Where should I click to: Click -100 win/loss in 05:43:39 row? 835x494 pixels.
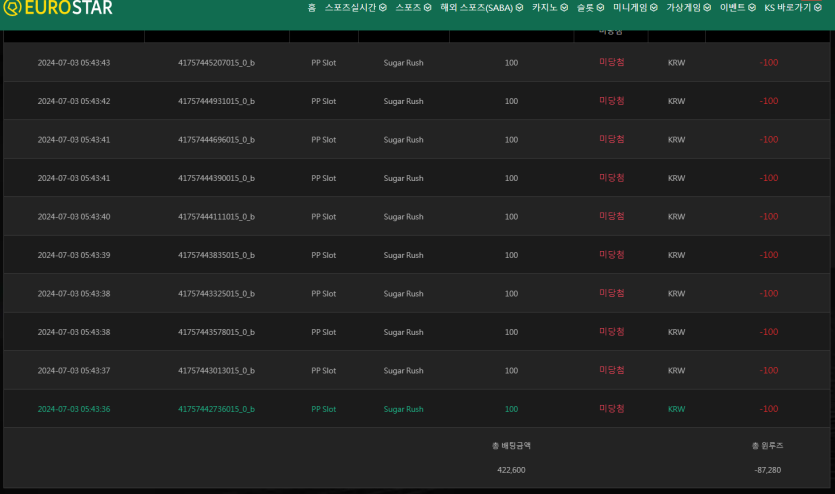[x=768, y=255]
